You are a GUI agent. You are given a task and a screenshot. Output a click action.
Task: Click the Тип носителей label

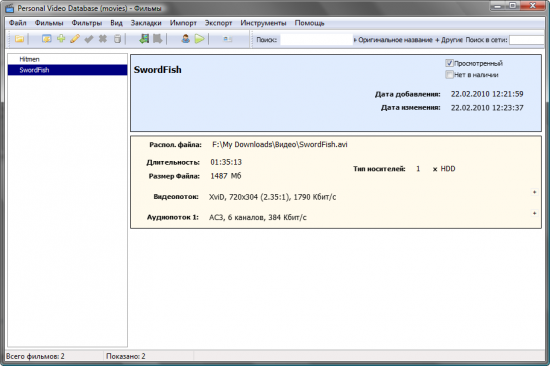pos(379,169)
